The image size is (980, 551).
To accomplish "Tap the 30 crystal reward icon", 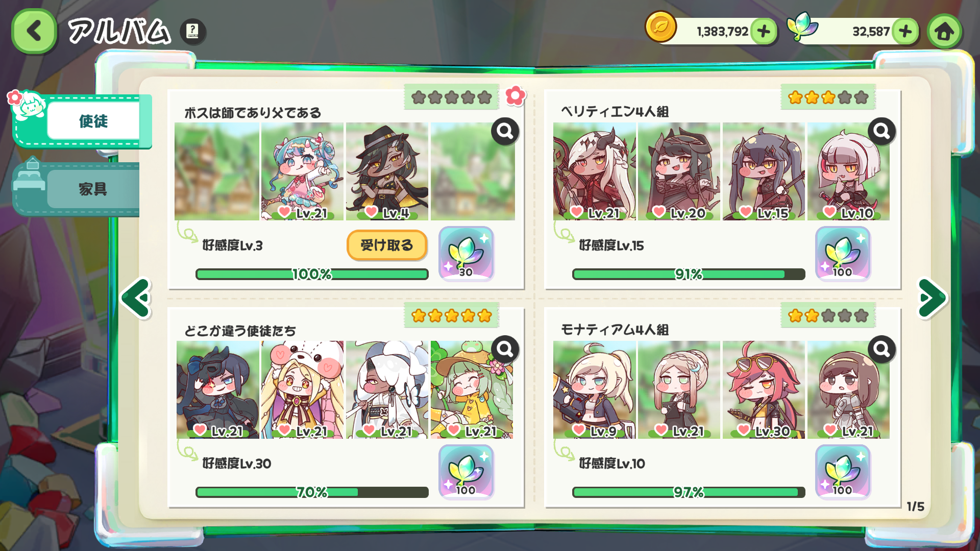I will click(x=466, y=254).
